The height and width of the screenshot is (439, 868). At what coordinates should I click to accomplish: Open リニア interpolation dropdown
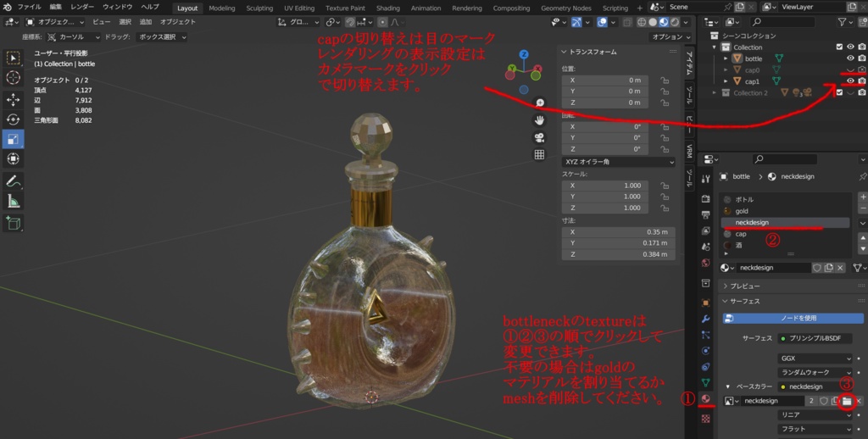tap(815, 414)
